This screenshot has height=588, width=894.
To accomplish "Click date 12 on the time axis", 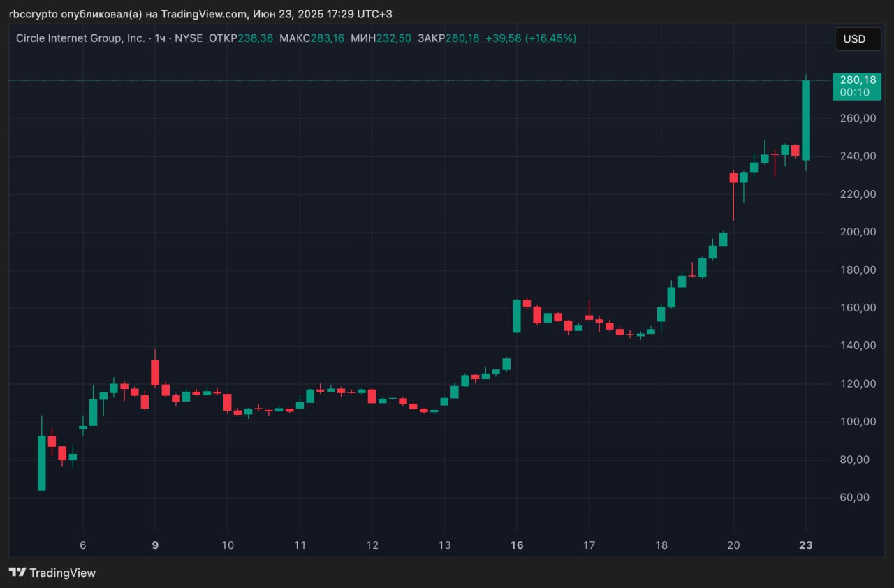I will 372,545.
